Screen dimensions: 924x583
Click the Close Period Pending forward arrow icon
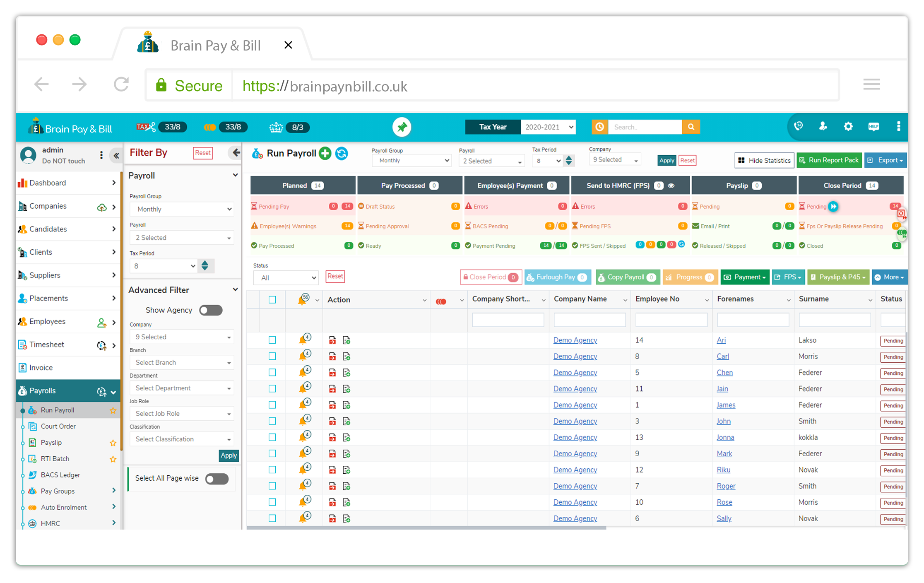833,206
